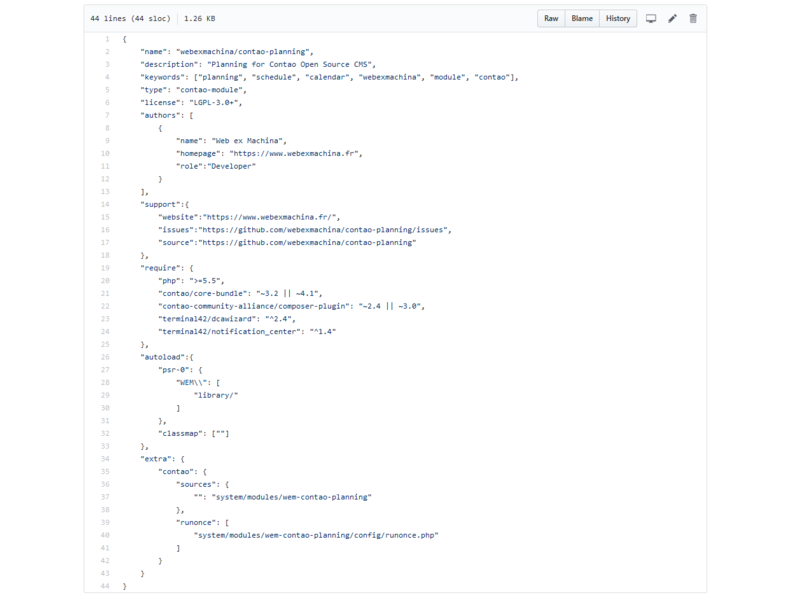Click "system/modules/wem-contao-planning" value on line 37
The image size is (800, 600).
tap(291, 497)
